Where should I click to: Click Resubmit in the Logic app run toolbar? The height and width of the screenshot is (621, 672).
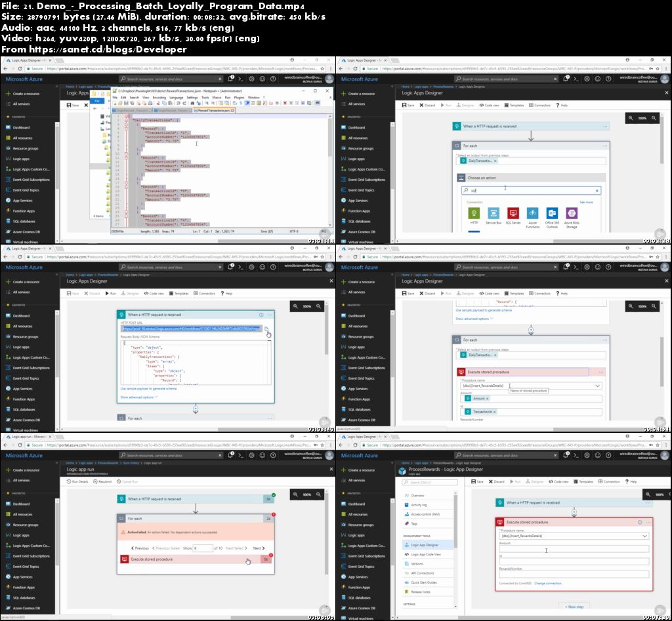pyautogui.click(x=102, y=482)
